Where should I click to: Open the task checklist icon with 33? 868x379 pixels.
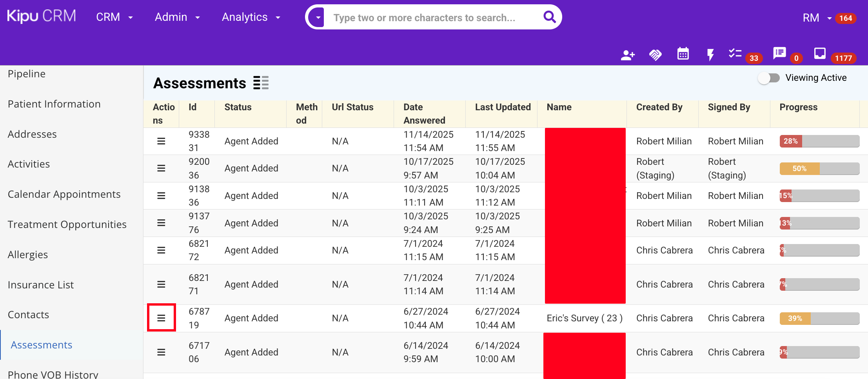(735, 54)
